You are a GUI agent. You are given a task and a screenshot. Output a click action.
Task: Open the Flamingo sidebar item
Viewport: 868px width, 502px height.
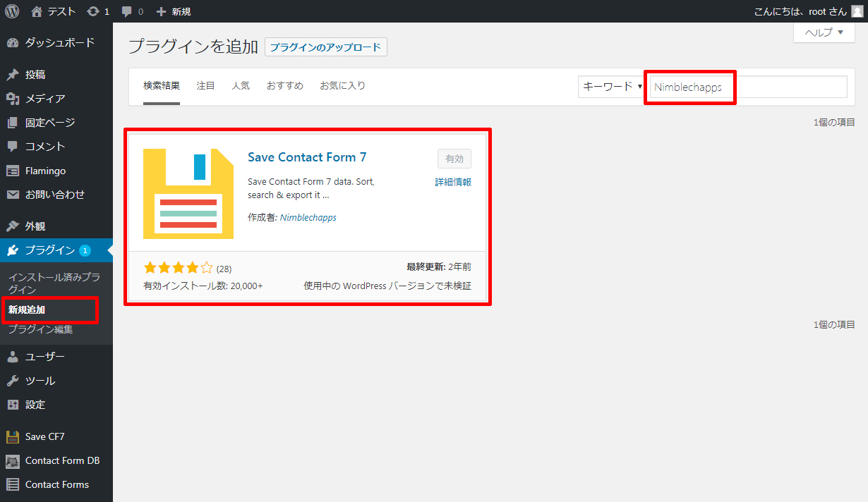[45, 171]
